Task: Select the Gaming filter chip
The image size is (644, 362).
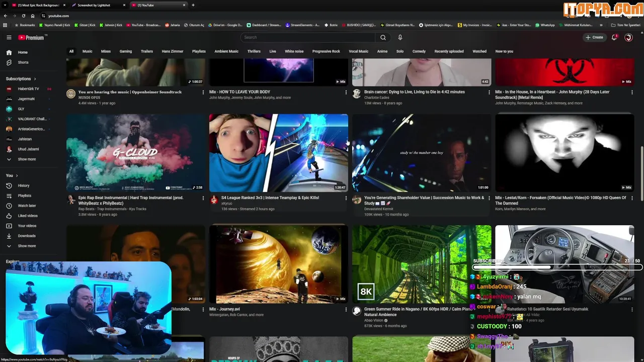Action: pos(126,51)
